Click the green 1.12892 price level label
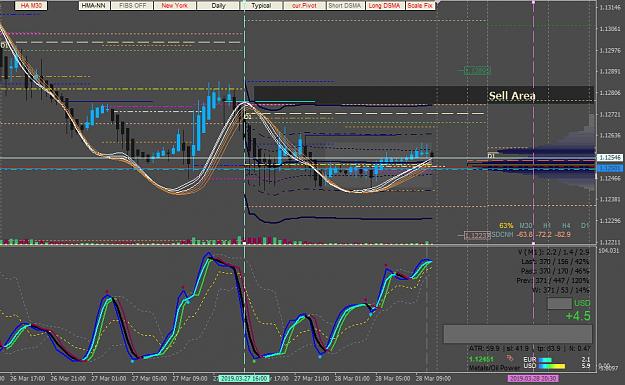This screenshot has width=625, height=385. click(x=477, y=71)
